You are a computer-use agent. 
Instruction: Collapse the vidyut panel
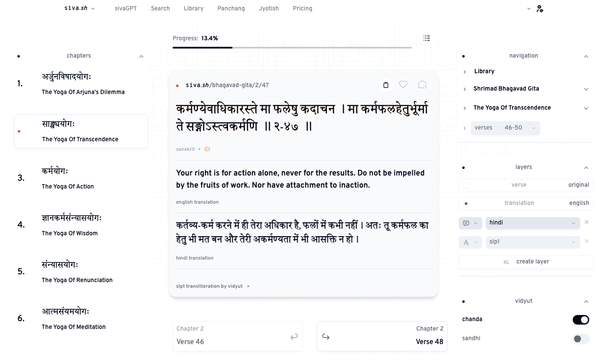(x=586, y=302)
